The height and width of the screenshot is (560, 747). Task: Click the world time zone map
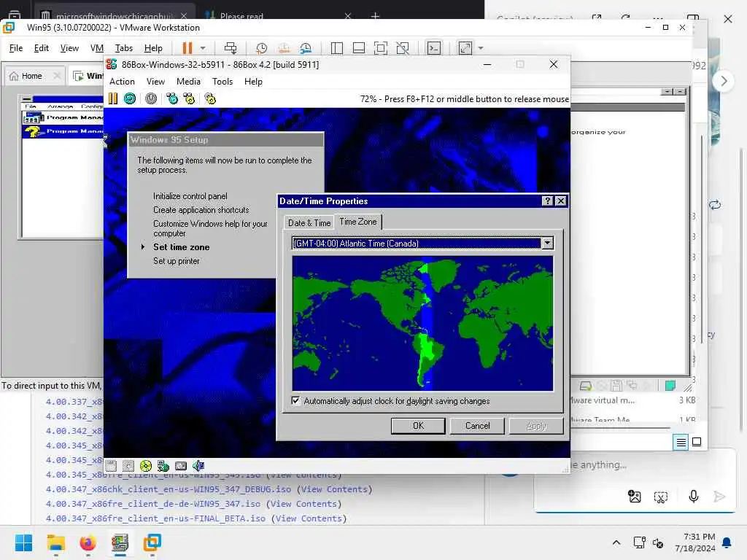coord(422,323)
